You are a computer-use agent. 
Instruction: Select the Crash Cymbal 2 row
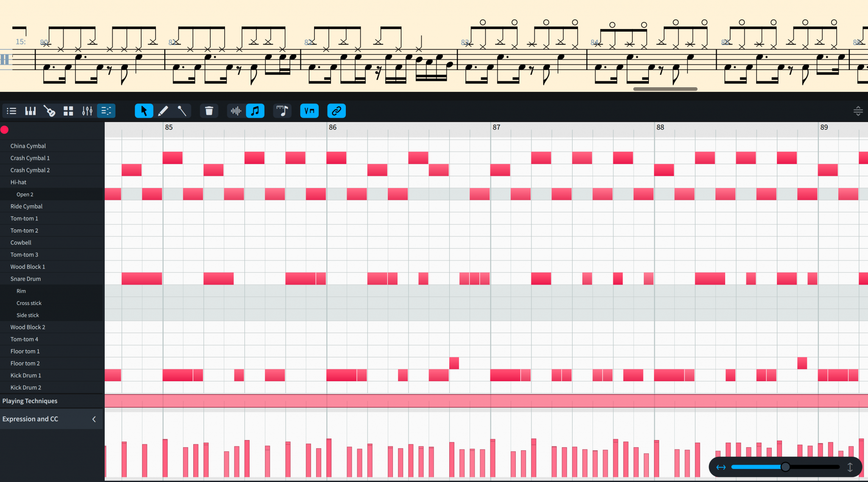pyautogui.click(x=52, y=170)
